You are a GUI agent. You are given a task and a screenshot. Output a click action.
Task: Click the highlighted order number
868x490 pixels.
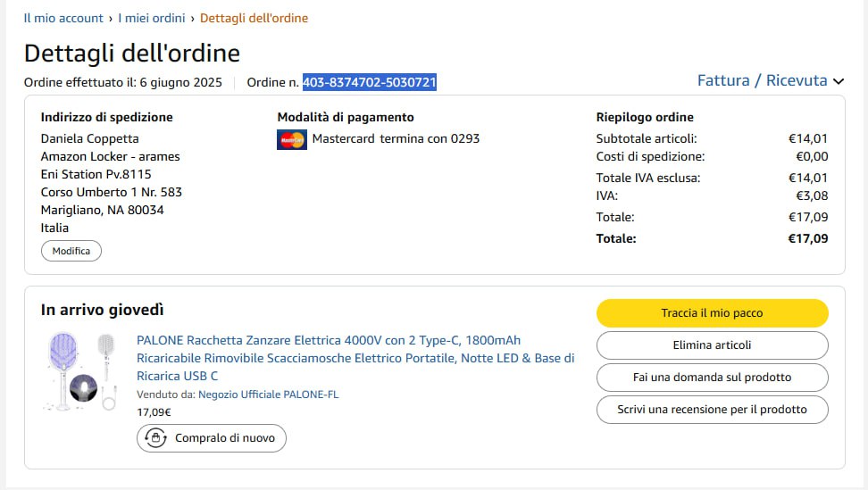pos(369,83)
